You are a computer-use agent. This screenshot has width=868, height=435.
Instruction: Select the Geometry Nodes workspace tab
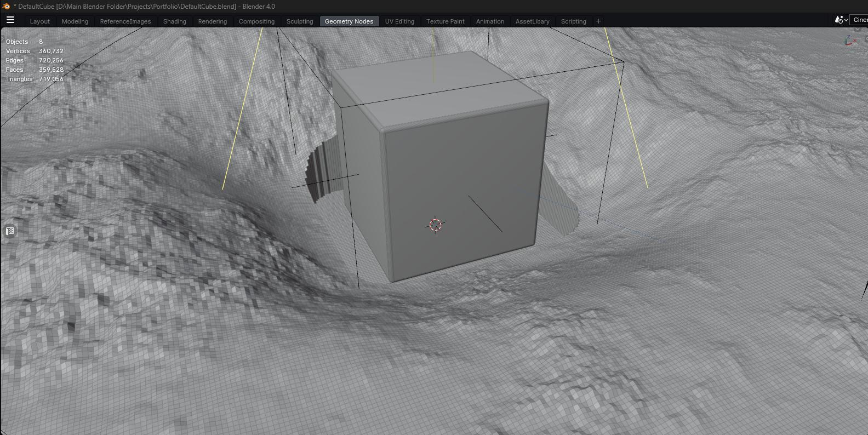(x=349, y=21)
